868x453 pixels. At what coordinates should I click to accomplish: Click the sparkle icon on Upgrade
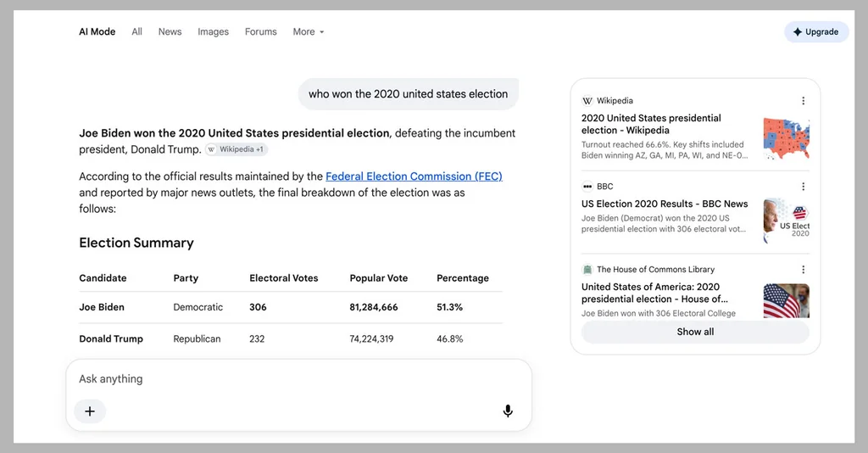pyautogui.click(x=797, y=32)
